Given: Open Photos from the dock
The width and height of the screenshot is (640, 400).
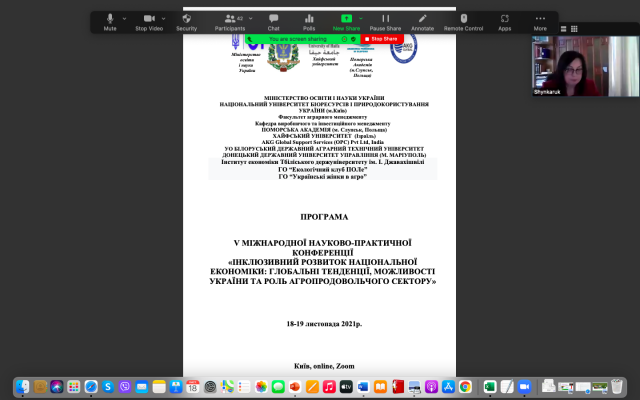Looking at the screenshot, I should coord(261,387).
